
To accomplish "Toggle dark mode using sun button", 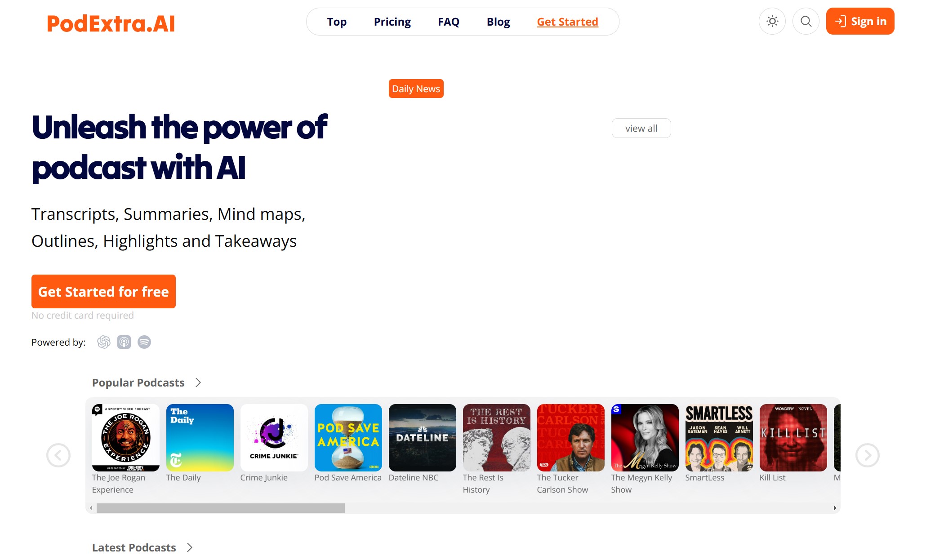I will (772, 21).
